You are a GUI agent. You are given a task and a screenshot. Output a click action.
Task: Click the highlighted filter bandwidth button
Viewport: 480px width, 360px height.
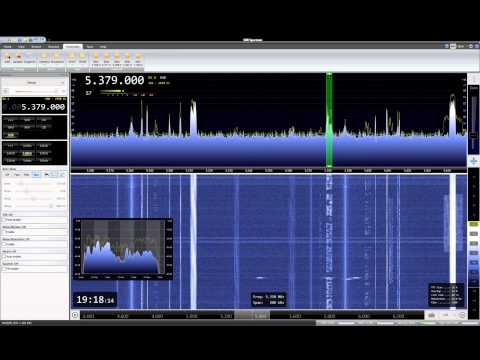pyautogui.click(x=27, y=153)
